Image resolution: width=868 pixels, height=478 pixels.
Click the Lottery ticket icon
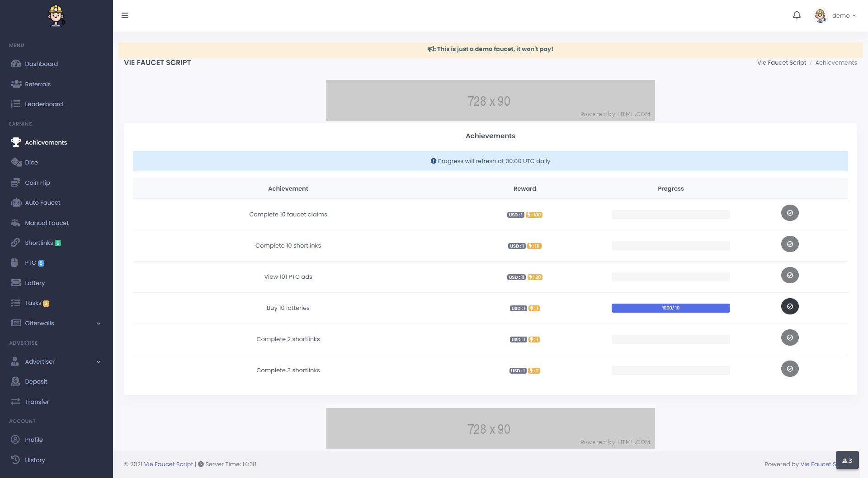point(16,283)
